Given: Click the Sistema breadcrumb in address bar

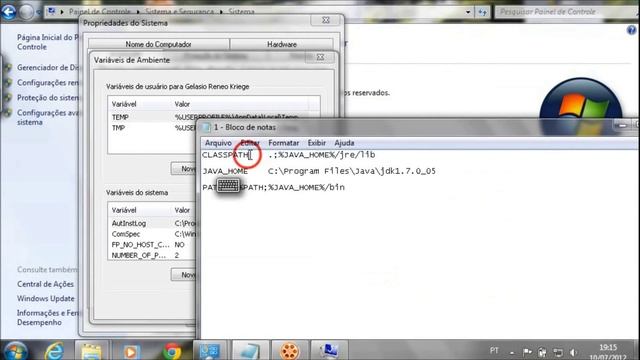Looking at the screenshot, I should click(241, 11).
